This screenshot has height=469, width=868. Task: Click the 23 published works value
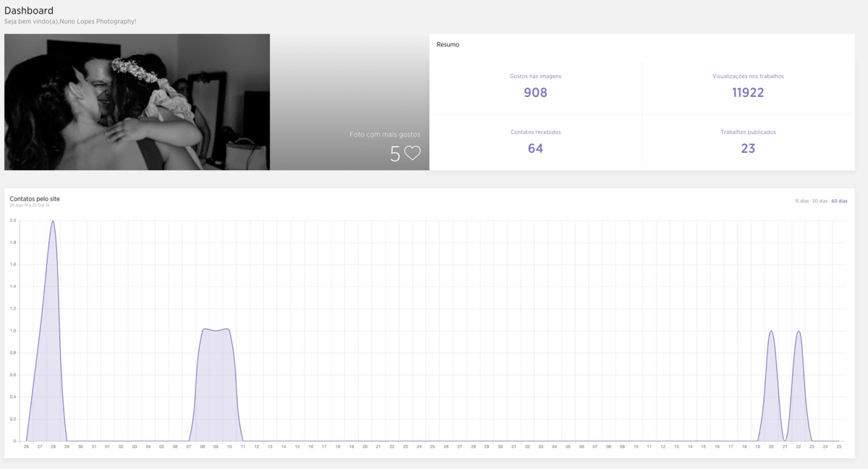[x=748, y=148]
